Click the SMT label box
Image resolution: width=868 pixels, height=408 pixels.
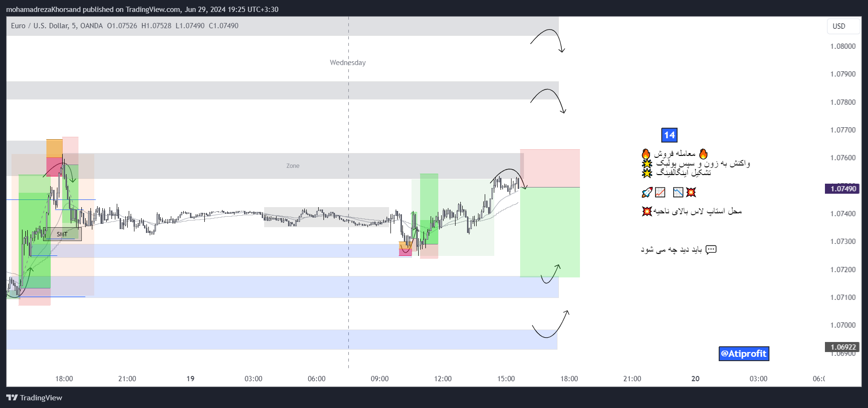(62, 234)
